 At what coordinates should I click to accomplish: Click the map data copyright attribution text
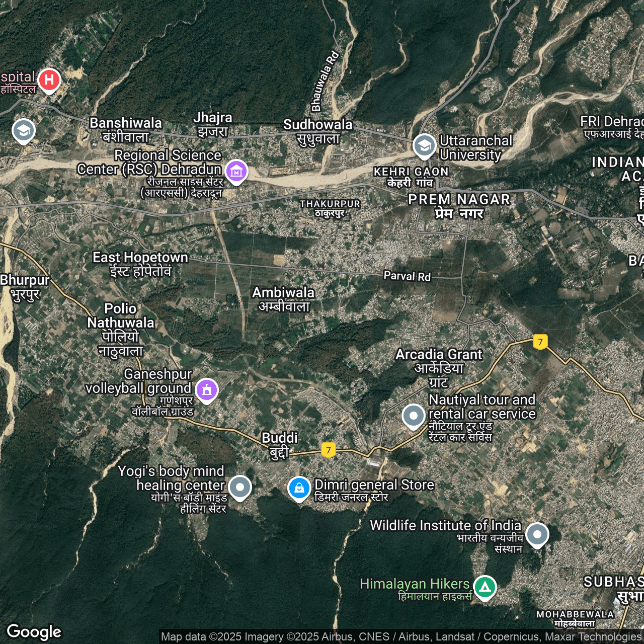point(400,637)
